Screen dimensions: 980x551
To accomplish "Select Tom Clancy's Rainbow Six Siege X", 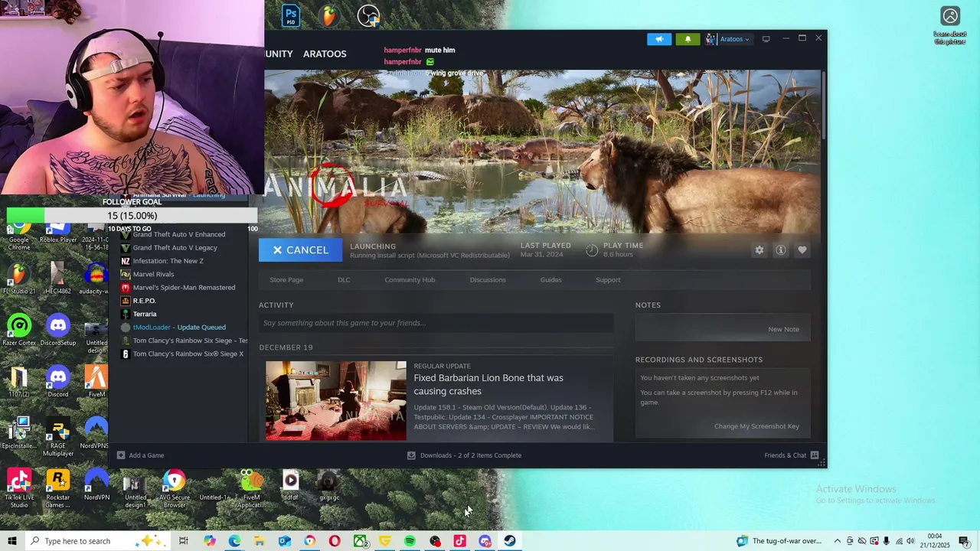I will point(188,354).
